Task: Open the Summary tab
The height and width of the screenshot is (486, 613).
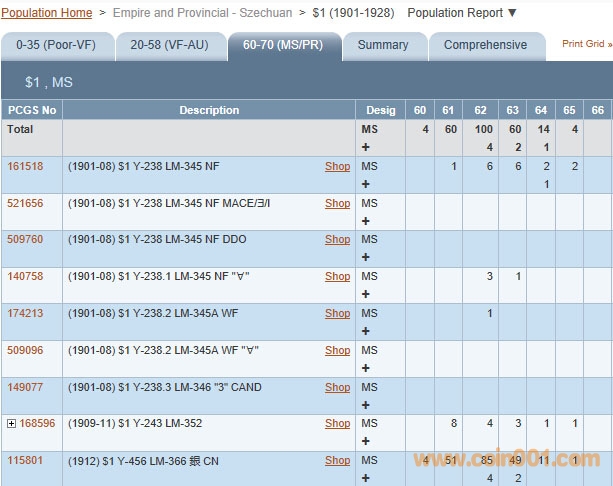Action: [383, 45]
